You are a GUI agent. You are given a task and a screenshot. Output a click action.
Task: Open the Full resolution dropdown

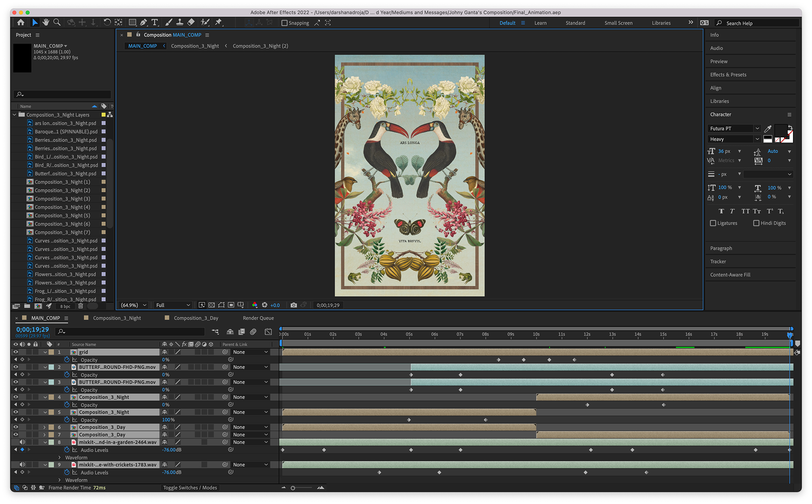pyautogui.click(x=173, y=305)
